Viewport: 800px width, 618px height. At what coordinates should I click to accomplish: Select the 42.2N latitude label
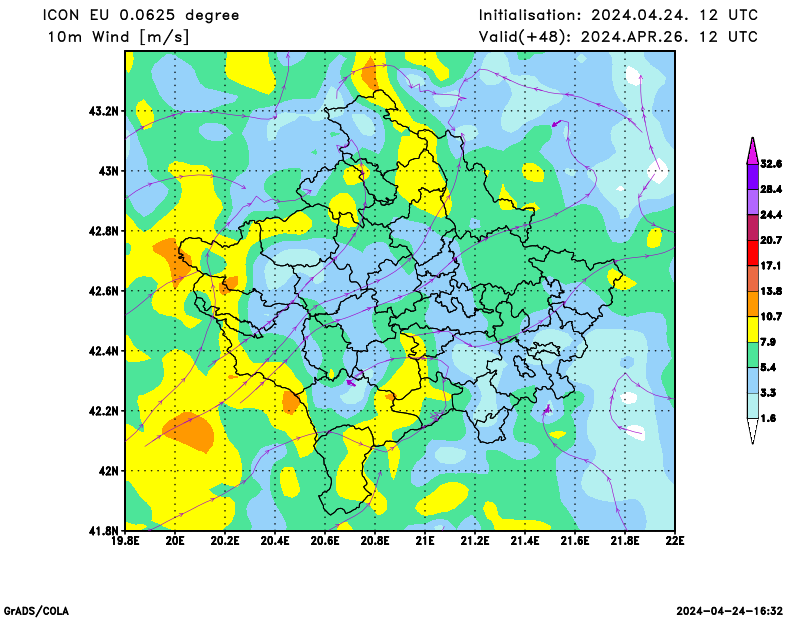pos(104,411)
